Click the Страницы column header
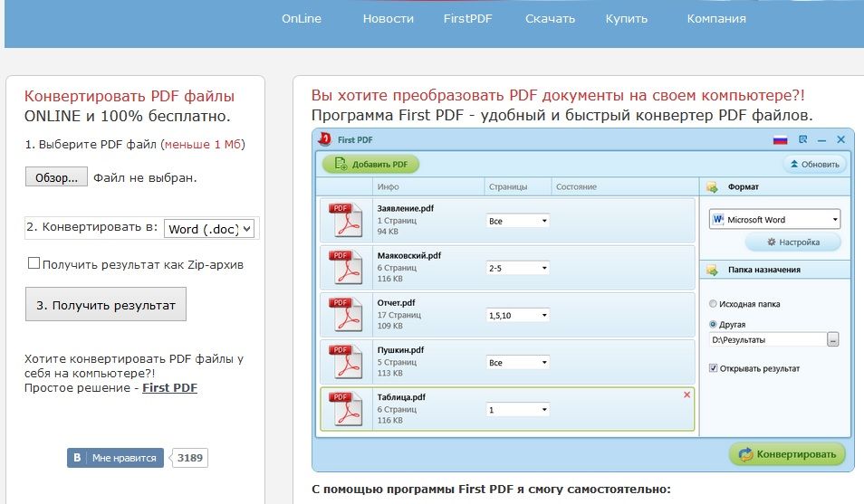 (508, 186)
